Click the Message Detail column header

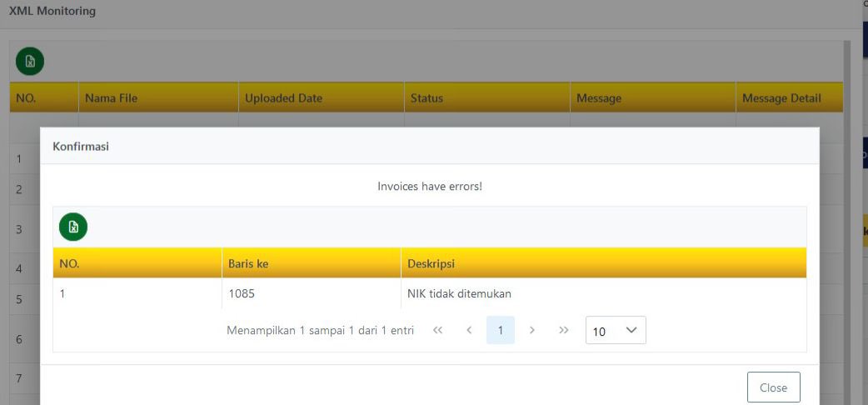pos(790,98)
